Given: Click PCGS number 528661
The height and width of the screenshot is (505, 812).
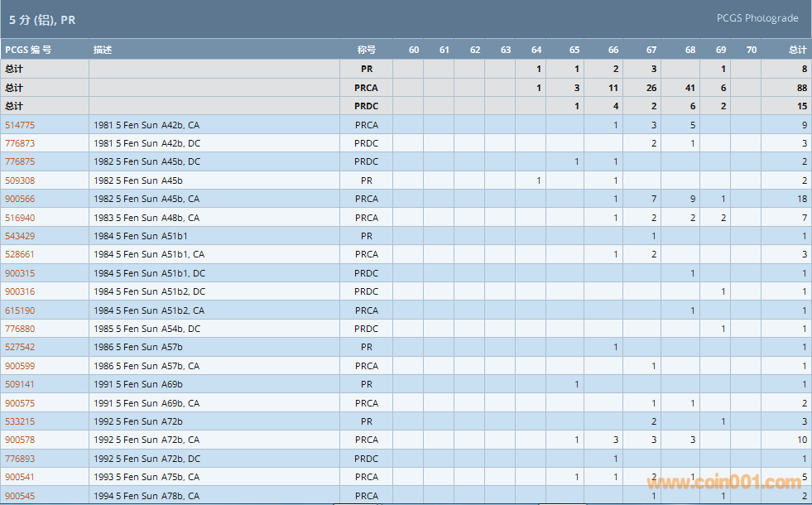Looking at the screenshot, I should tap(20, 254).
